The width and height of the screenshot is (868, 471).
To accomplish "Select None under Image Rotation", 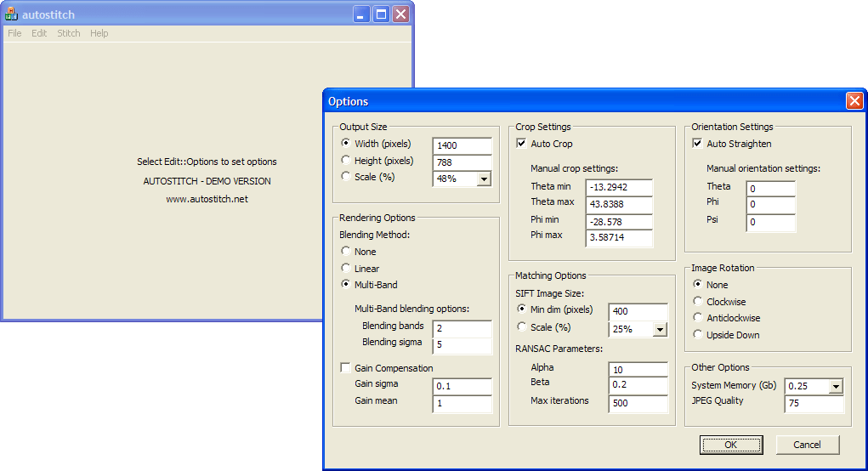I will [x=697, y=284].
